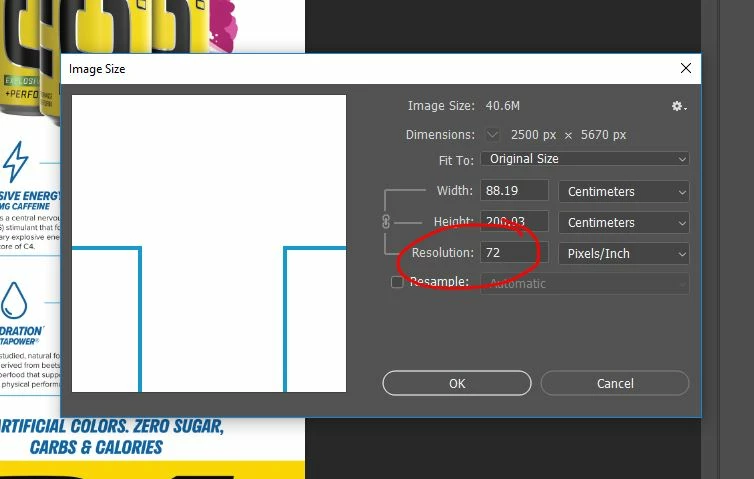Viewport: 754px width, 479px height.
Task: Confirm with the OK button
Action: click(x=457, y=383)
